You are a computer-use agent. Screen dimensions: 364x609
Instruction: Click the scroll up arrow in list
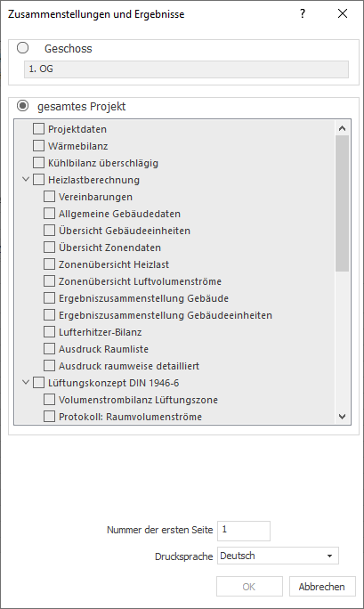[x=343, y=128]
